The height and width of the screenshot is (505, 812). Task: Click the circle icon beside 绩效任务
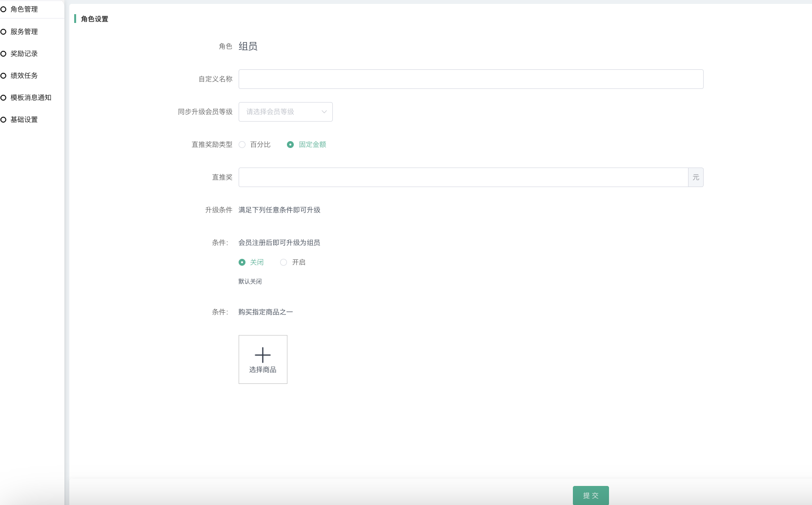click(3, 76)
